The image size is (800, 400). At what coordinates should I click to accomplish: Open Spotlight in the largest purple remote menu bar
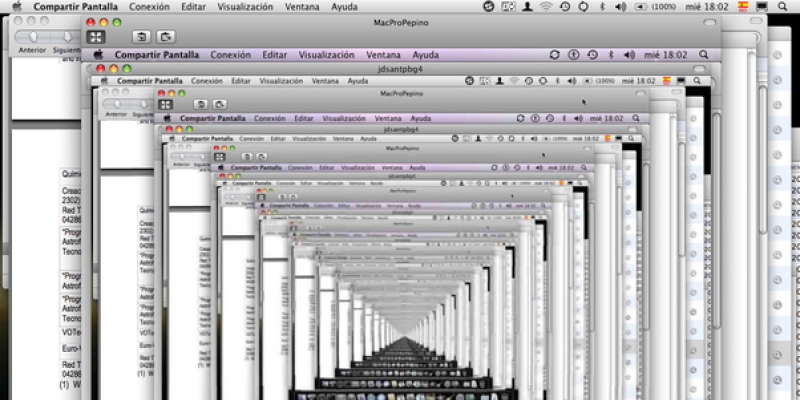click(x=704, y=55)
